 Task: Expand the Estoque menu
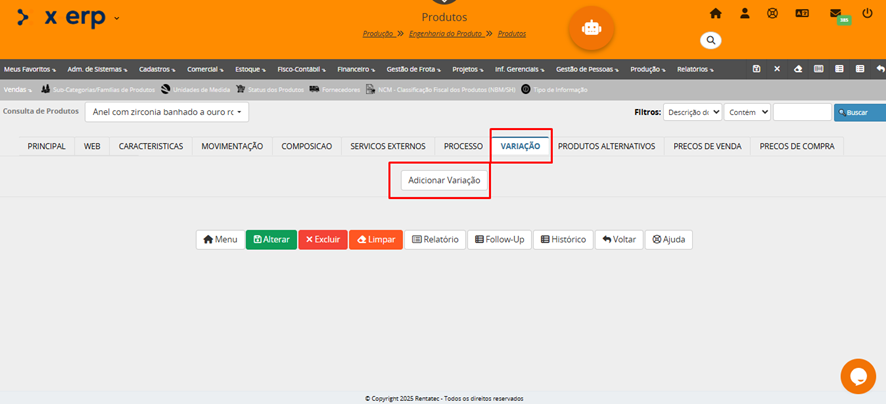click(x=250, y=69)
